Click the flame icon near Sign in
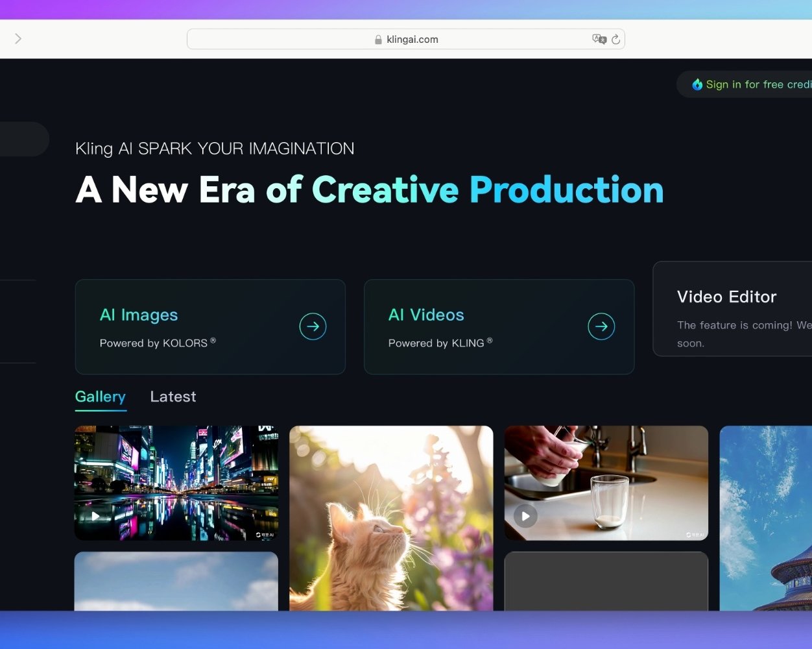812x649 pixels. 697,84
